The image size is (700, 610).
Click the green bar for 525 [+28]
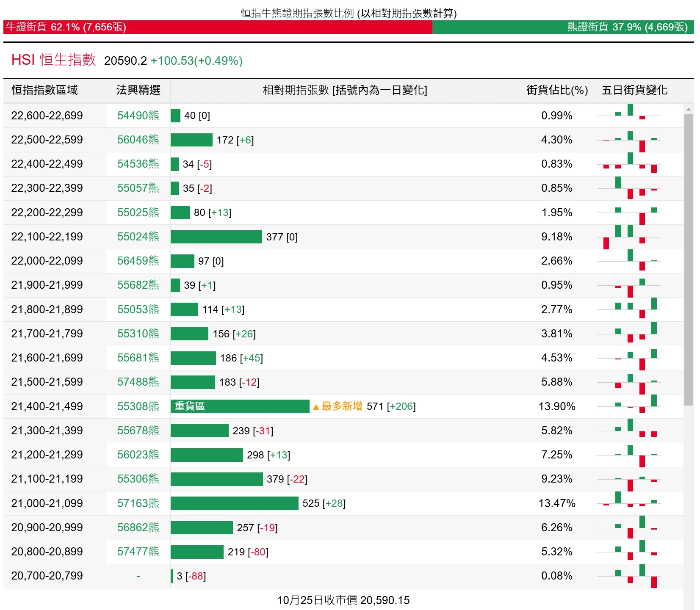pyautogui.click(x=234, y=503)
